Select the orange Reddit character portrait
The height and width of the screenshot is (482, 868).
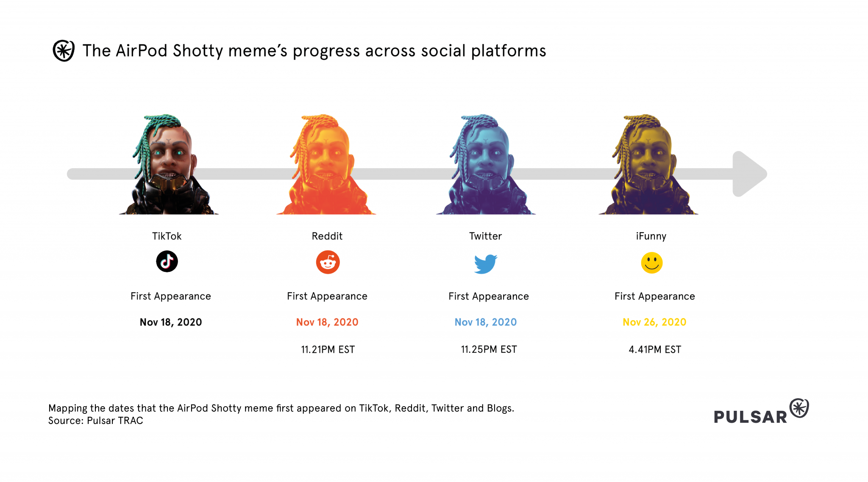326,165
